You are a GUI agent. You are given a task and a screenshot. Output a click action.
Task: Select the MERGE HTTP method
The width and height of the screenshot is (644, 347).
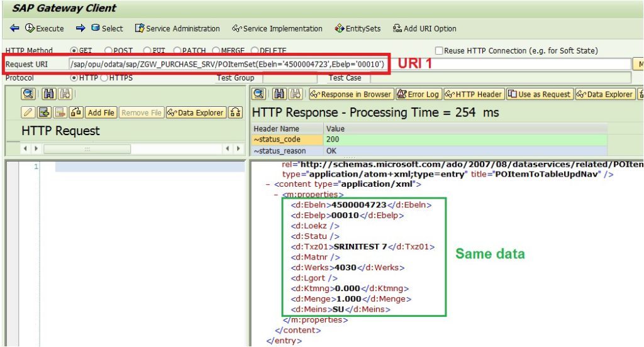(x=216, y=50)
